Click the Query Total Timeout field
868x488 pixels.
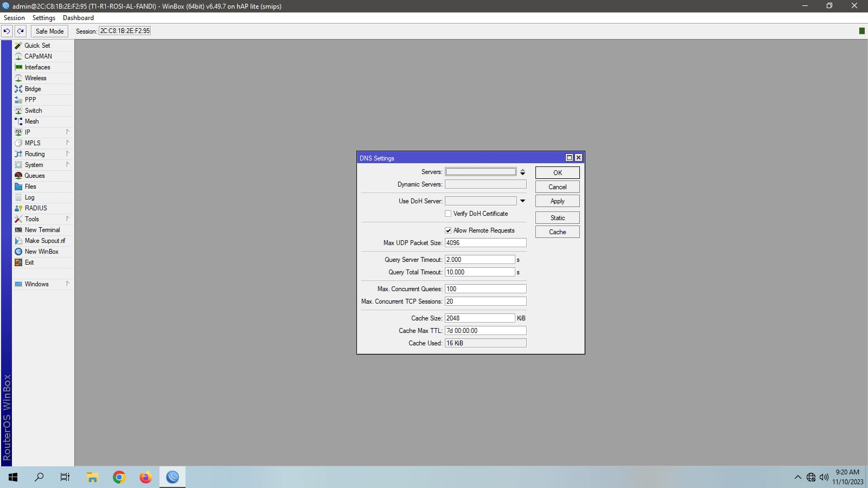coord(480,272)
